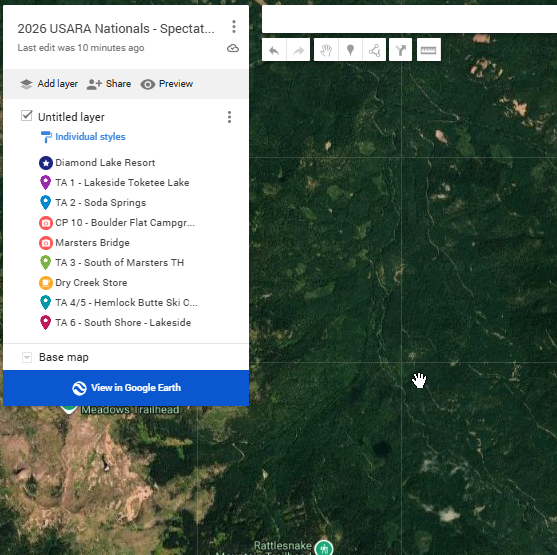Click teal pin icon for TA 4/5
The image size is (557, 555).
coord(45,303)
